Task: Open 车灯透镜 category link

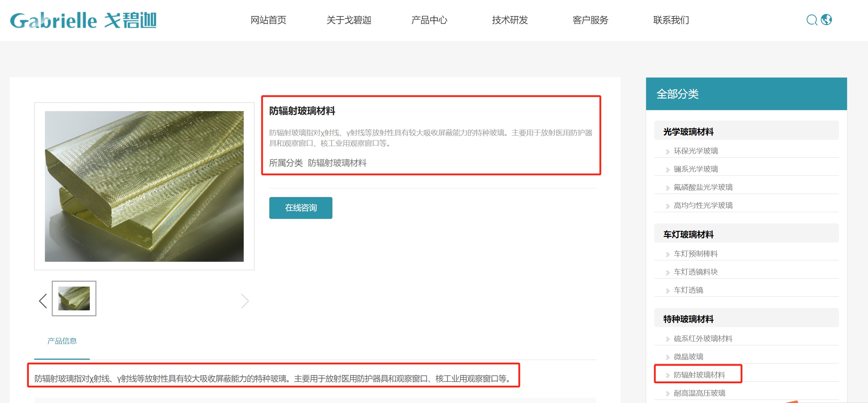Action: (x=688, y=290)
